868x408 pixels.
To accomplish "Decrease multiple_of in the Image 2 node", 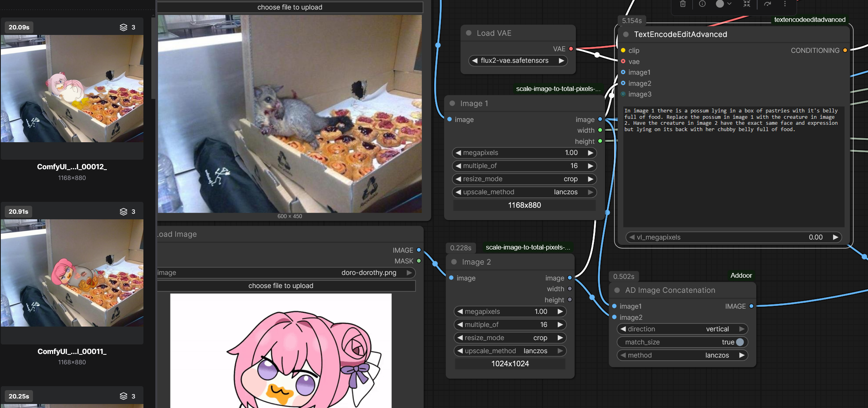I will [460, 325].
